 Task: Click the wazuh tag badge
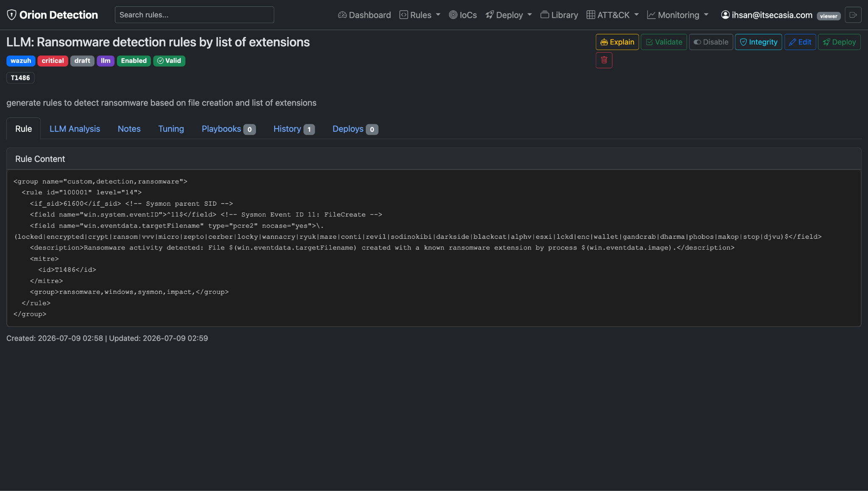coord(21,61)
